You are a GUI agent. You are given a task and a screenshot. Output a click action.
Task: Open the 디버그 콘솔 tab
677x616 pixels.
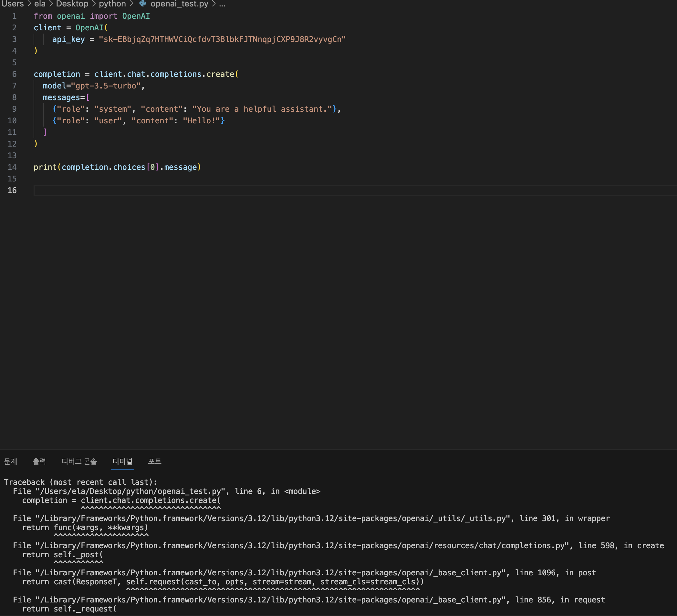click(x=79, y=461)
